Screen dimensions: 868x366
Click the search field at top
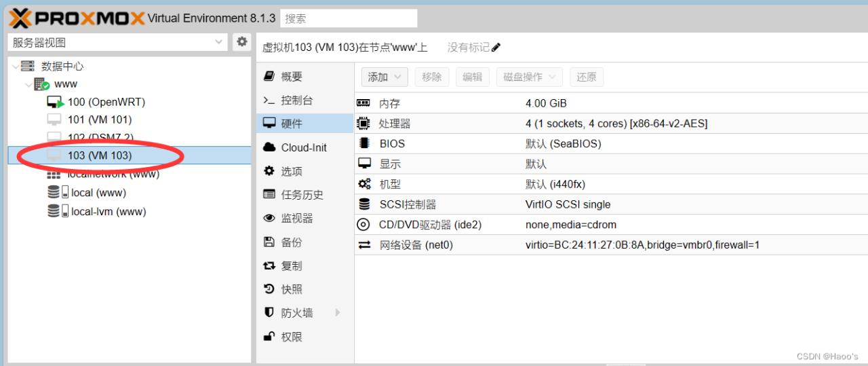click(x=349, y=18)
